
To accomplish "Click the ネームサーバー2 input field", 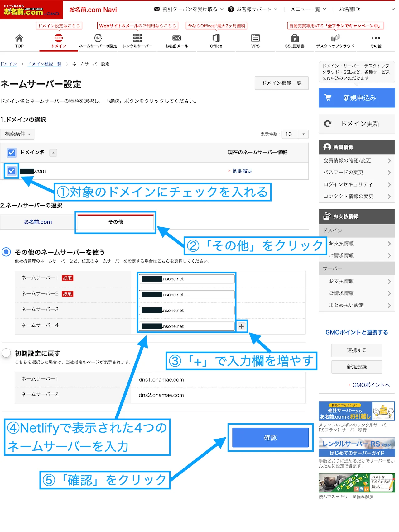I will tap(186, 295).
